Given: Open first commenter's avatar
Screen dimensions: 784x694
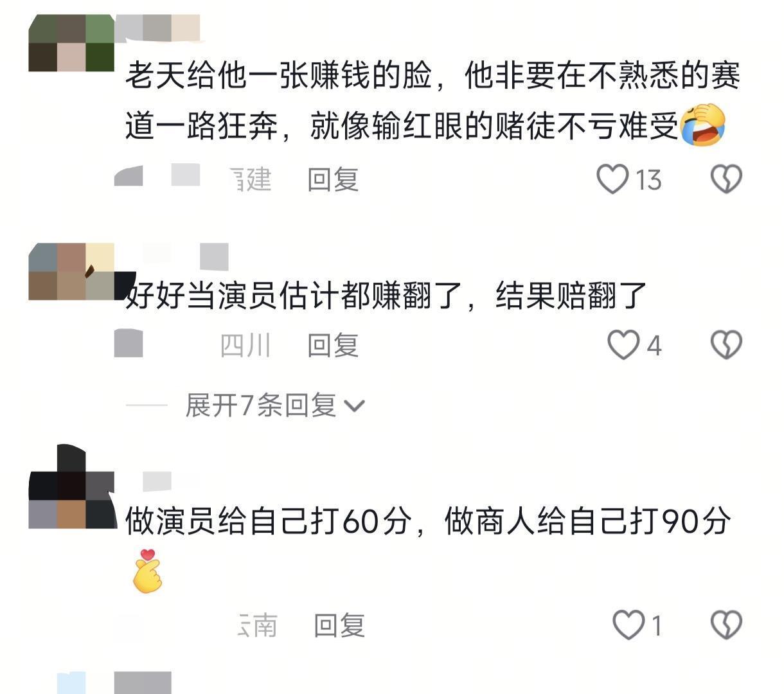Looking at the screenshot, I should click(x=71, y=42).
